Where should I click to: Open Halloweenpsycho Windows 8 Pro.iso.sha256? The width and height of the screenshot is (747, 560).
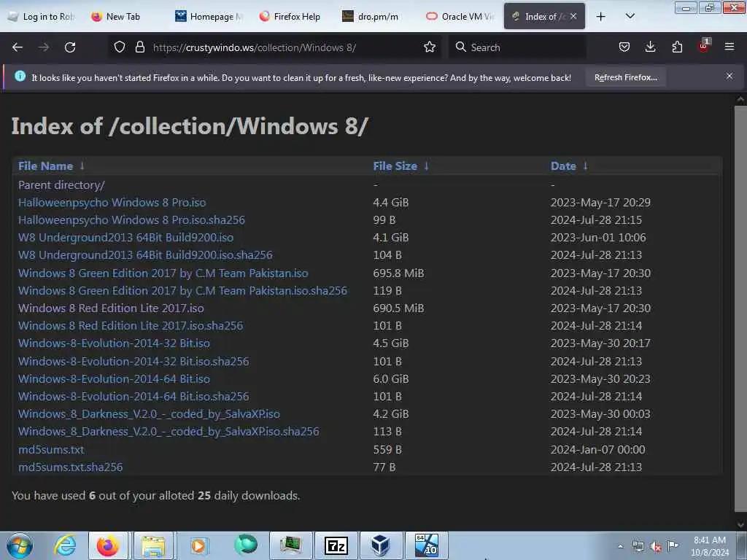point(131,220)
